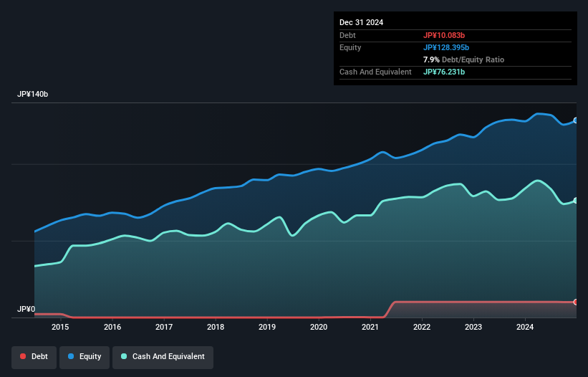Click the JP¥0 y-axis label
This screenshot has width=588, height=377.
click(26, 309)
